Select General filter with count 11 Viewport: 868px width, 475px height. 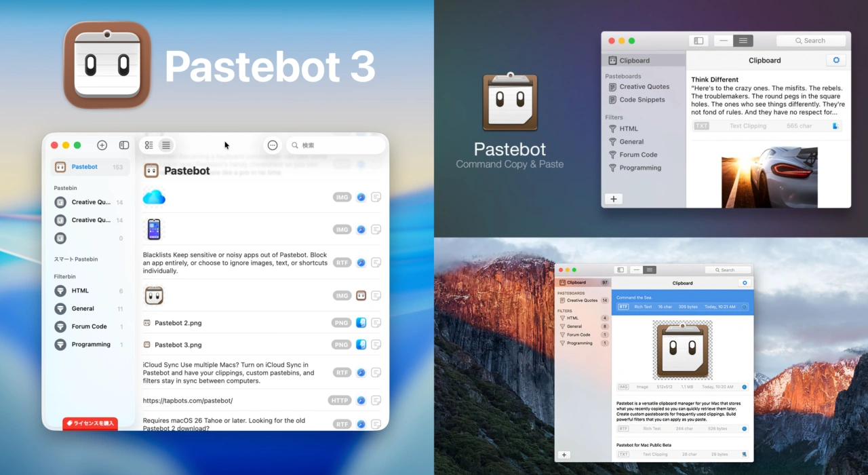(90, 309)
